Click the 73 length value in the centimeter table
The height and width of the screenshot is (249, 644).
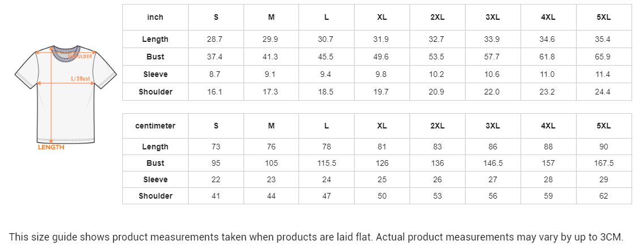[216, 147]
